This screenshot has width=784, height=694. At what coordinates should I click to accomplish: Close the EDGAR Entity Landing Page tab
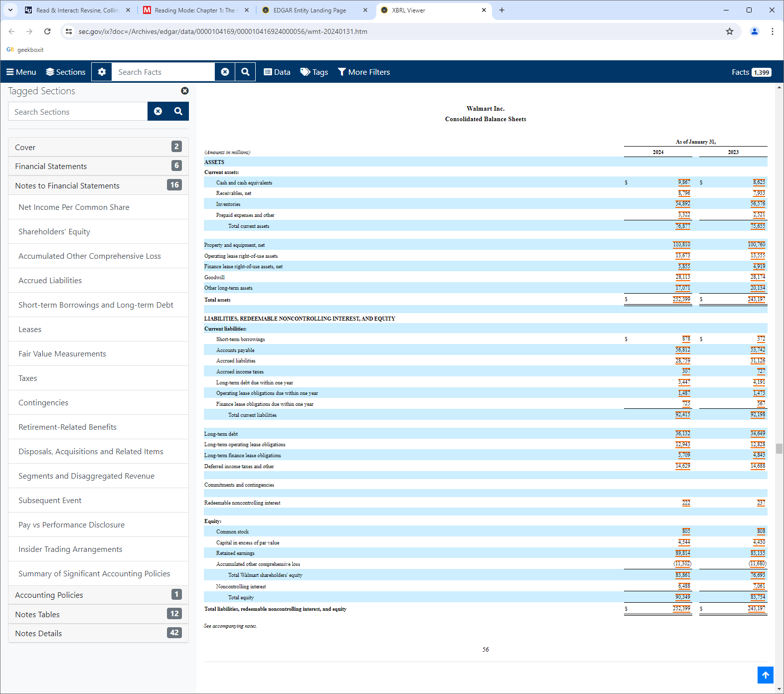365,10
